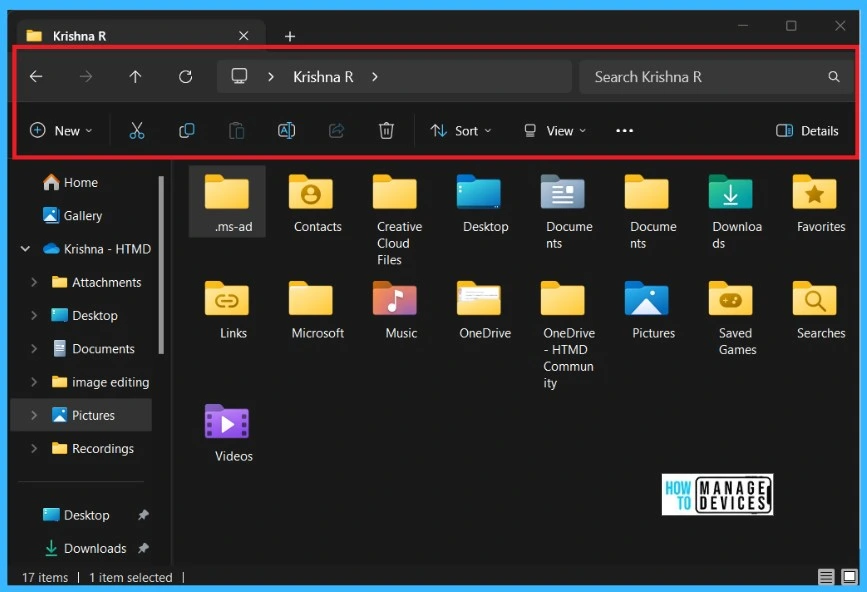Open pinned Desktop in quick access
Viewport: 867px width, 592px height.
(x=76, y=515)
